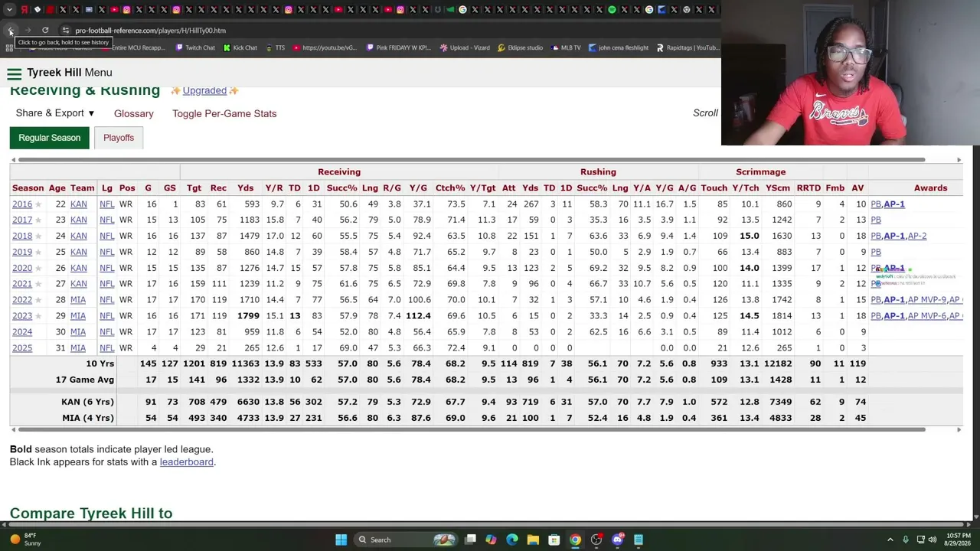The width and height of the screenshot is (980, 551).
Task: Click the bold 1799 receiving yards value
Action: (x=248, y=316)
